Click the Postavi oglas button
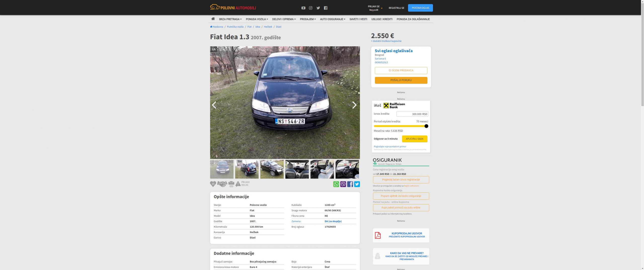 [420, 8]
